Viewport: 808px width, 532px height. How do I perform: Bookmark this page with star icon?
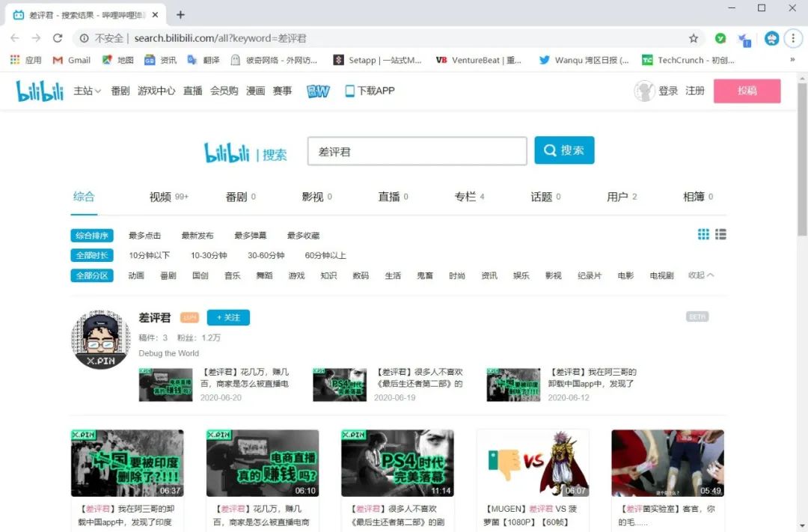[694, 38]
